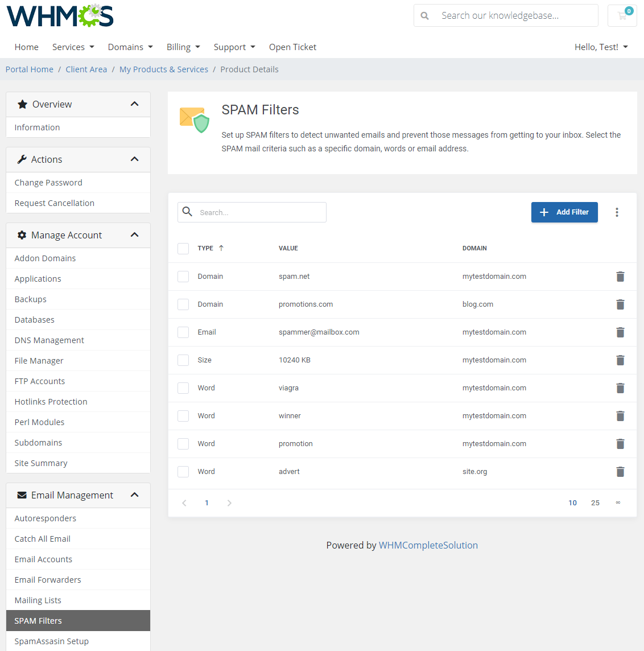The image size is (644, 651).
Task: Show 10 entries per page
Action: tap(573, 503)
